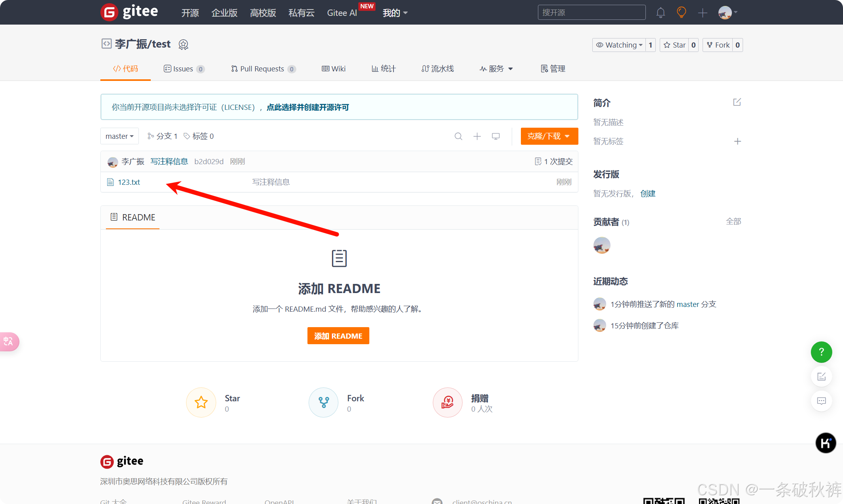Viewport: 843px width, 504px height.
Task: Select the README tab
Action: coord(132,217)
